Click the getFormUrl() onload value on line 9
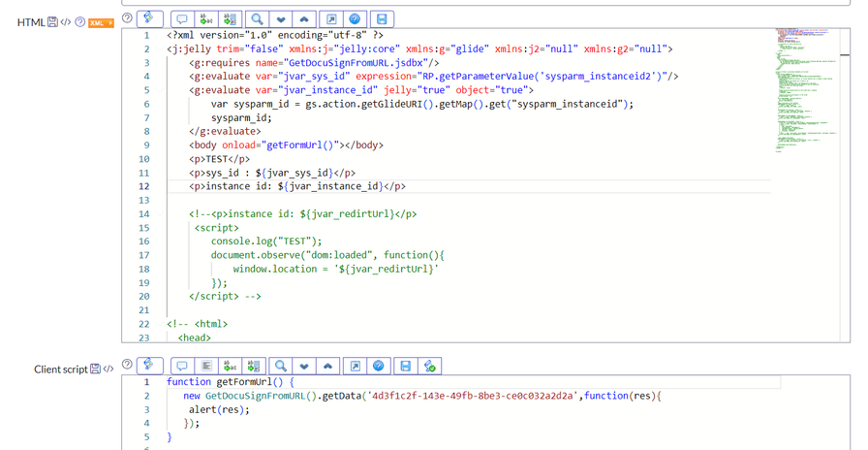Viewport: 868px width, 450px height. (302, 145)
